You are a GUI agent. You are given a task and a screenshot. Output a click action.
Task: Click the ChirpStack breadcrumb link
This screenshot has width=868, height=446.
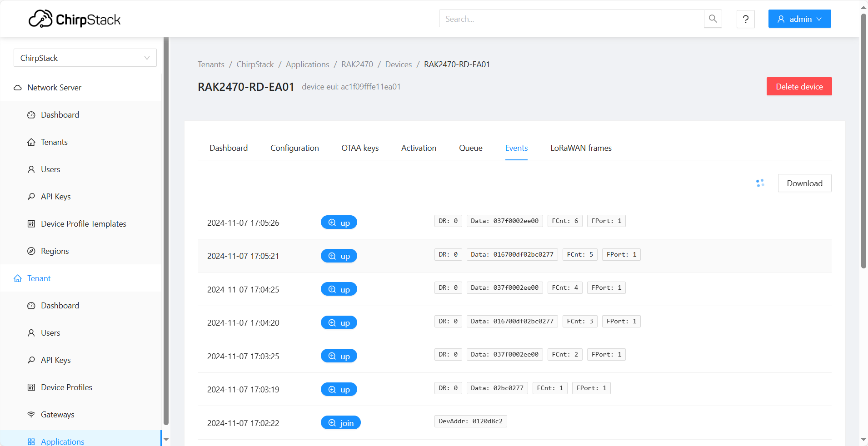point(255,64)
